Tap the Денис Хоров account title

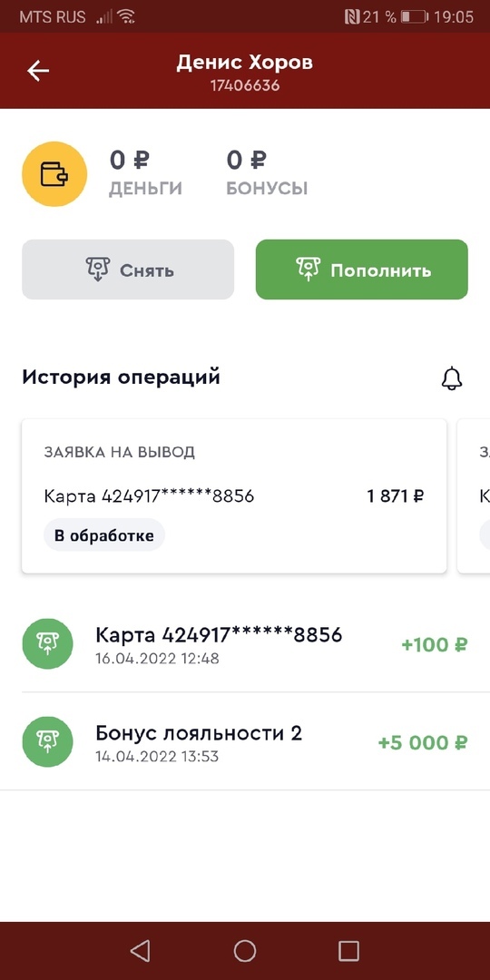245,63
